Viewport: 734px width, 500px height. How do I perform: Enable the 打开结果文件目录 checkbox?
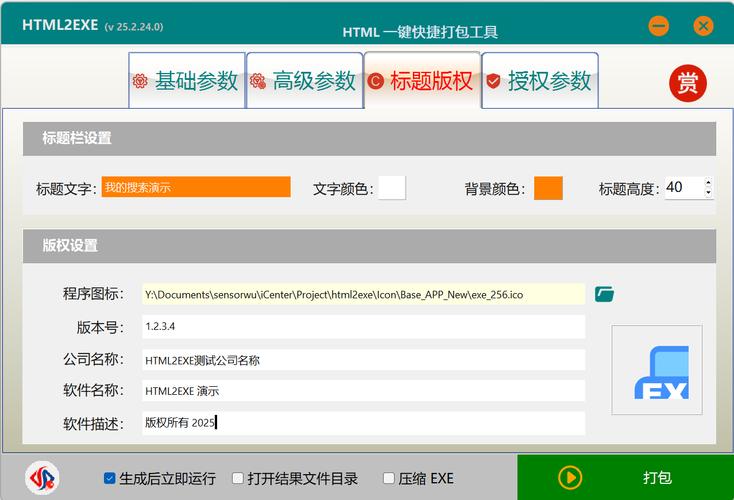tap(238, 479)
